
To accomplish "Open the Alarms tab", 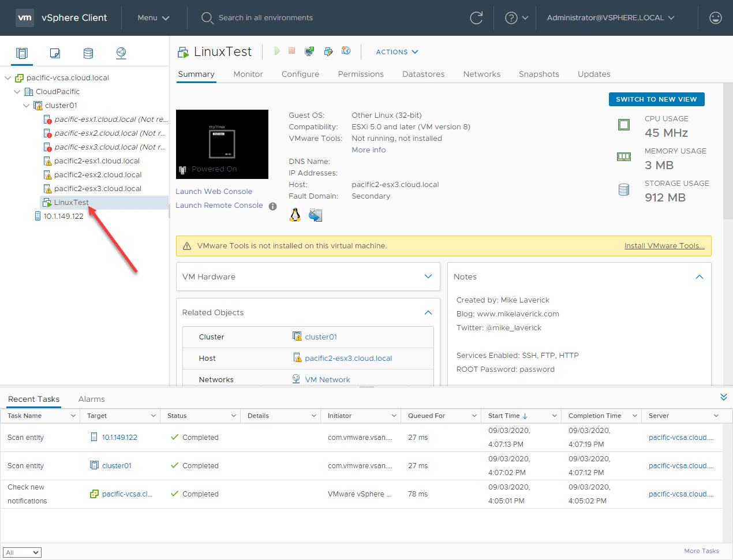I will (91, 399).
